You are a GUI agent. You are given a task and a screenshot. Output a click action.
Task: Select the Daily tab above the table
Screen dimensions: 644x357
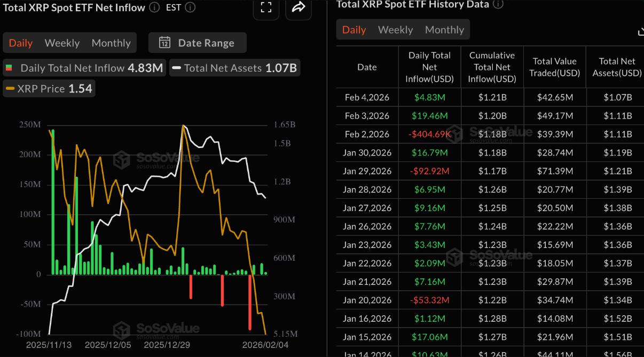coord(353,29)
